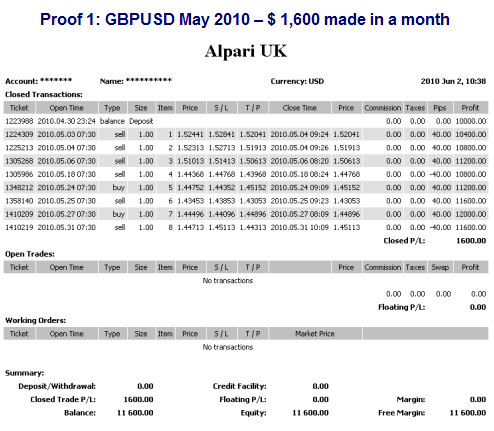
Task: Click the 'Deposit' entry in the balance row
Action: [141, 121]
